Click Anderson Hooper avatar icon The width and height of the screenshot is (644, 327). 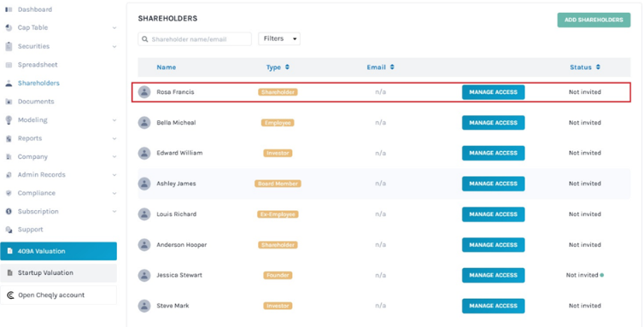(x=144, y=245)
